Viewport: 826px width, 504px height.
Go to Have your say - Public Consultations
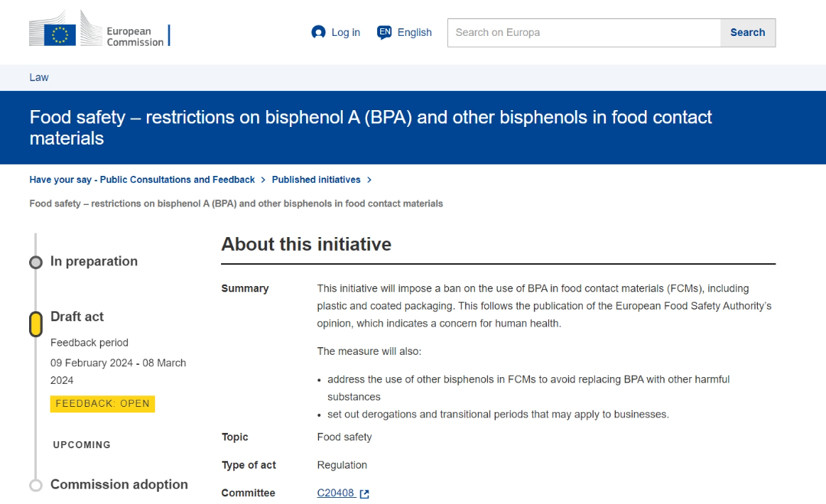pos(142,180)
